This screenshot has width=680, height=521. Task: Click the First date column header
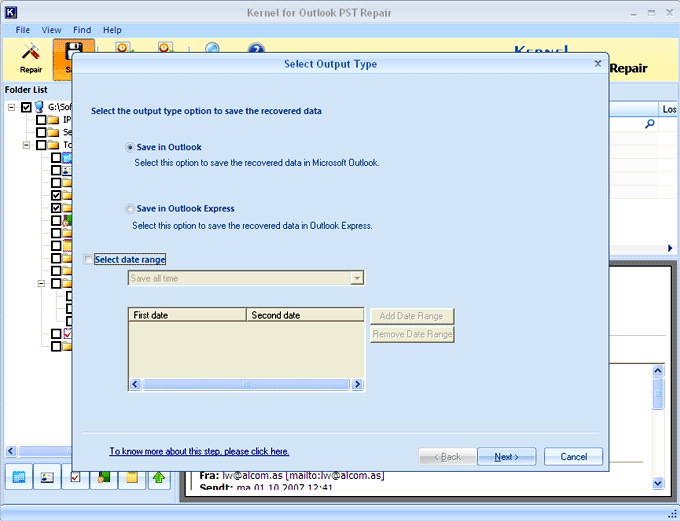[187, 315]
